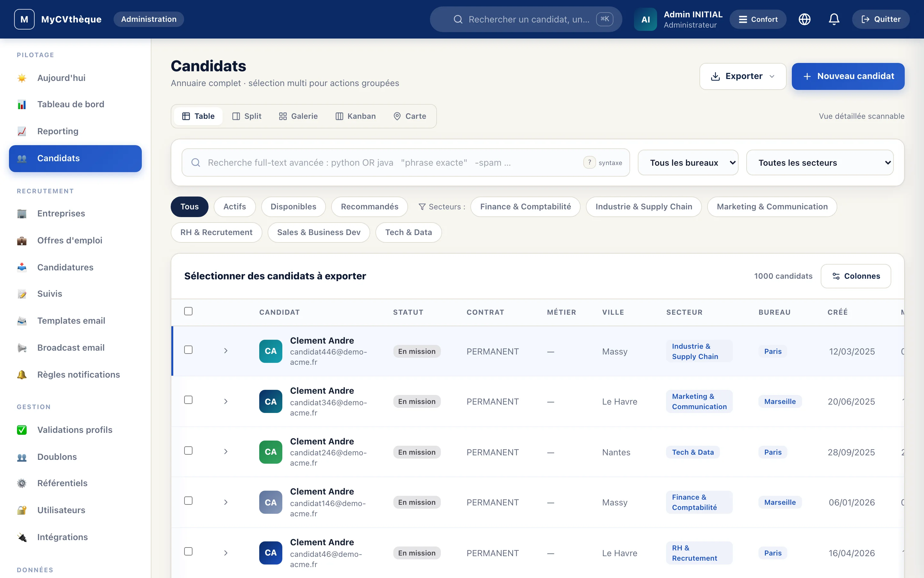Click the Utilisateurs lock icon
This screenshot has height=578, width=924.
22,510
